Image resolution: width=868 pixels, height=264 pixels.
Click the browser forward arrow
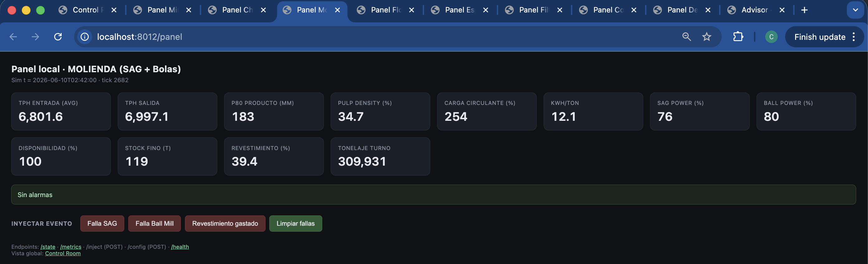coord(35,37)
